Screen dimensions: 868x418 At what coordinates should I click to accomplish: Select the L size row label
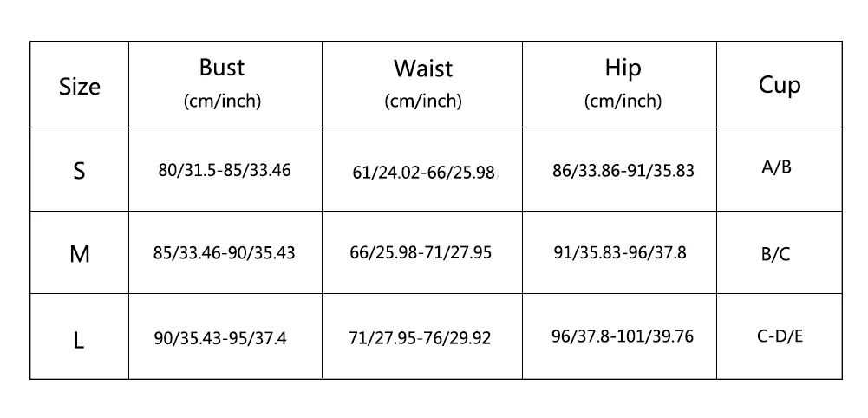tap(79, 340)
